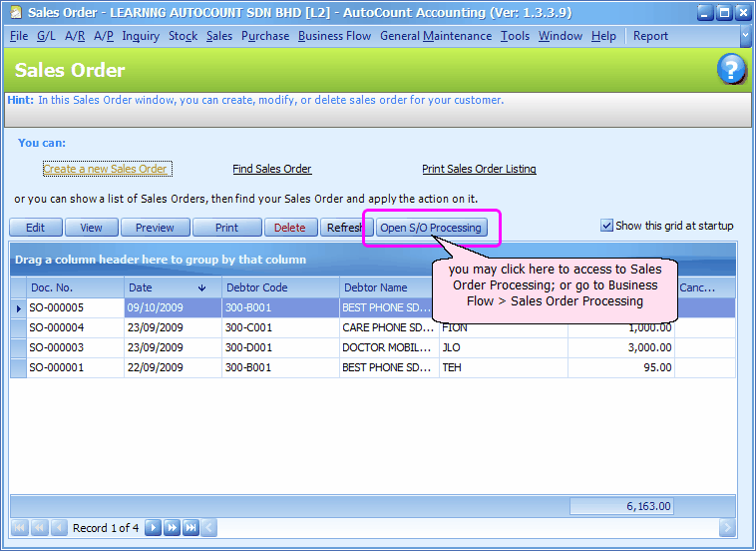This screenshot has width=756, height=551.
Task: Expand the menu bar overflow chevron
Action: point(745,36)
